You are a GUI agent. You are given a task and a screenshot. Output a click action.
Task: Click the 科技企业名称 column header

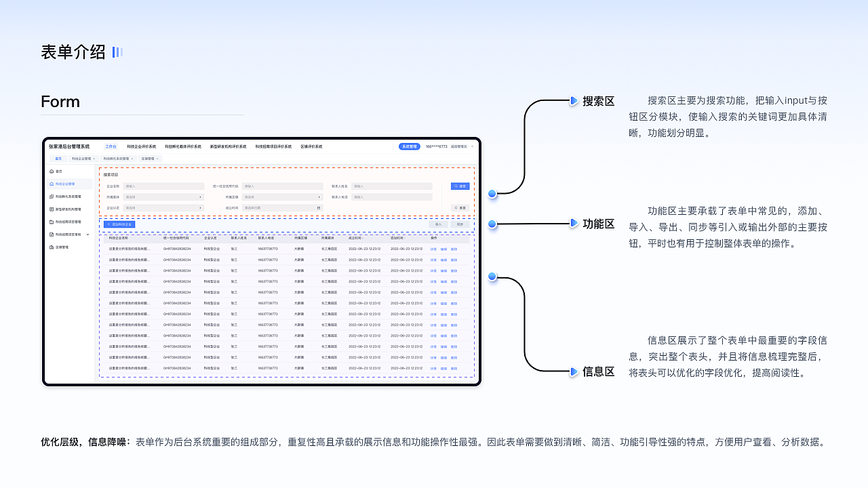pos(119,238)
